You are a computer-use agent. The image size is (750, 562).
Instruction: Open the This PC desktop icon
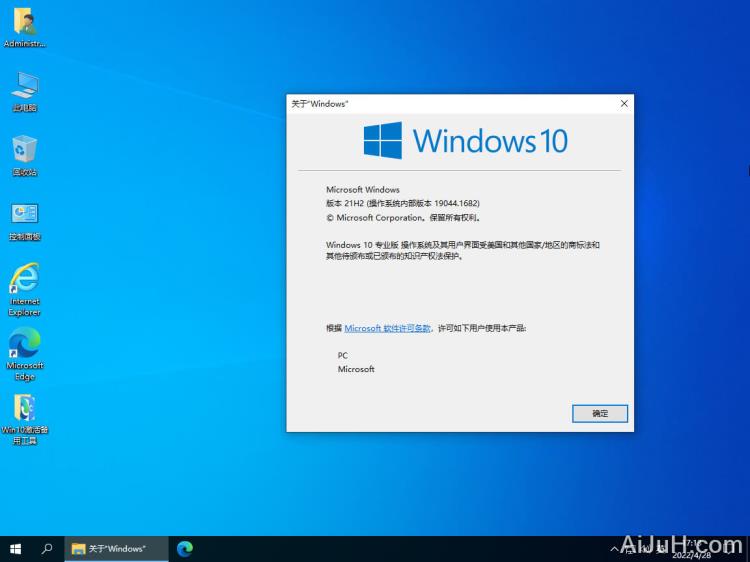[24, 92]
